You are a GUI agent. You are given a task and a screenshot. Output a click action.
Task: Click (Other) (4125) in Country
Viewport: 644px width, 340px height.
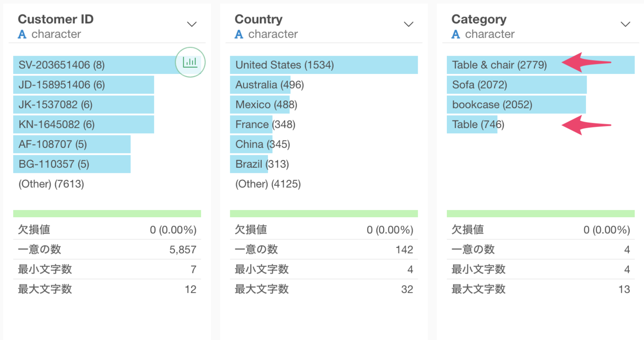coord(268,184)
